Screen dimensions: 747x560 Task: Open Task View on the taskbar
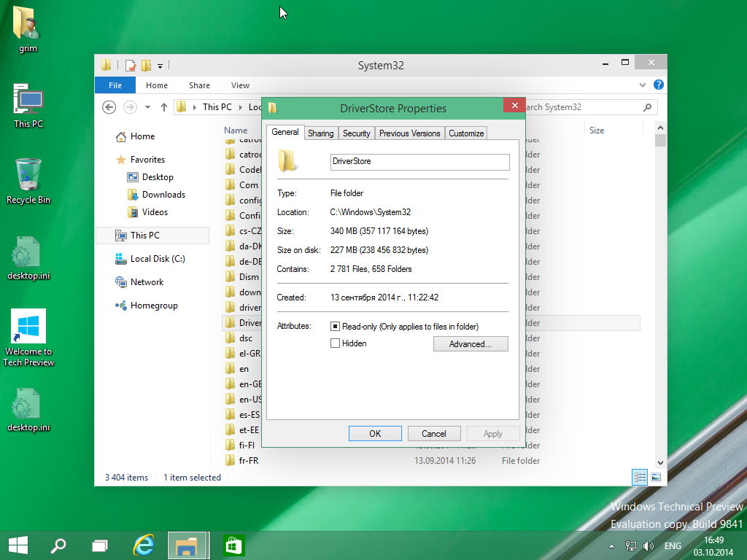coord(101,545)
